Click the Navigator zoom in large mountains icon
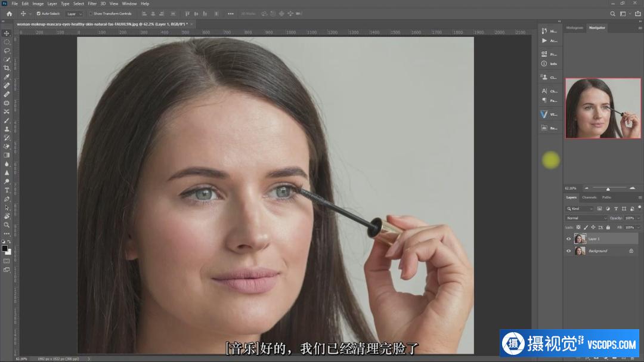Screen dimensions: 644x362 (x=632, y=188)
